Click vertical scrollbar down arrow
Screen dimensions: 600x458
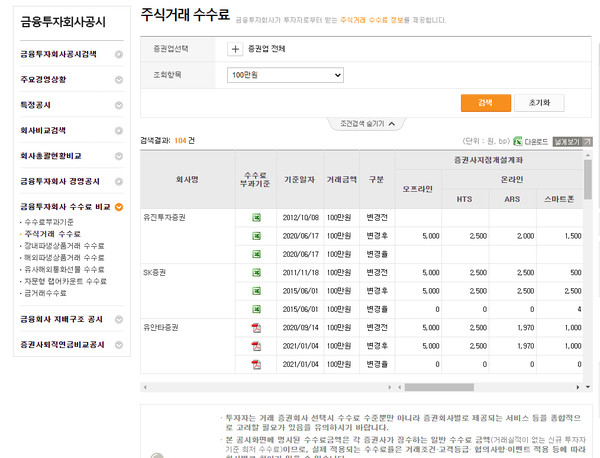point(588,387)
